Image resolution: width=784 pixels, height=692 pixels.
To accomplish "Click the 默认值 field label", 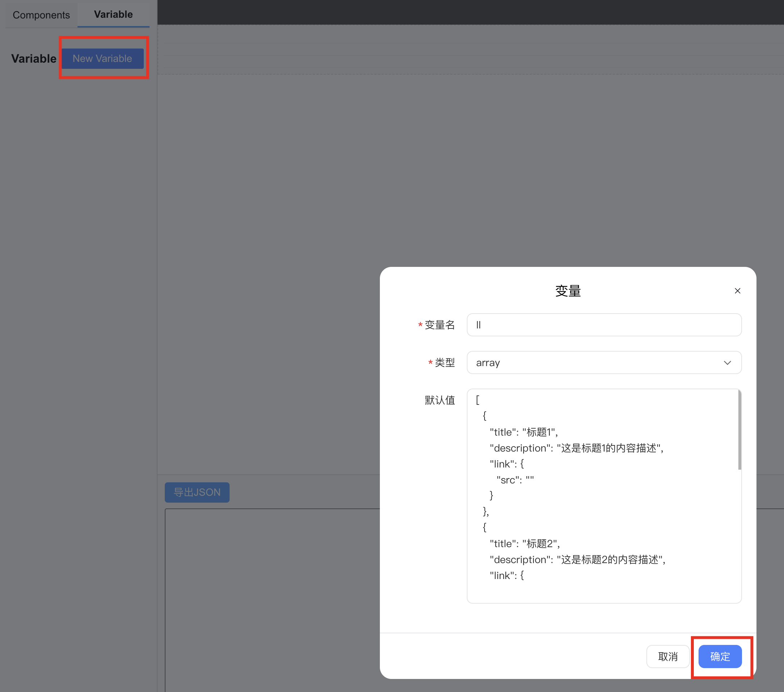I will coord(440,400).
